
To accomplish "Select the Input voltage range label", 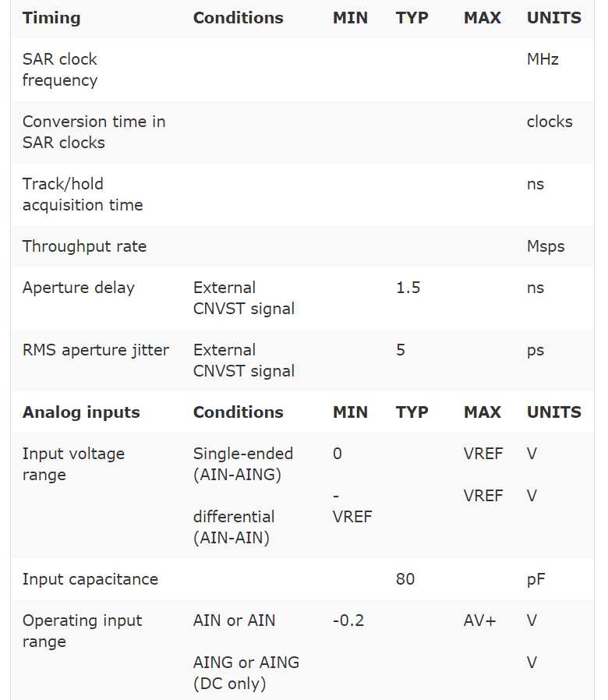I will 73,464.
